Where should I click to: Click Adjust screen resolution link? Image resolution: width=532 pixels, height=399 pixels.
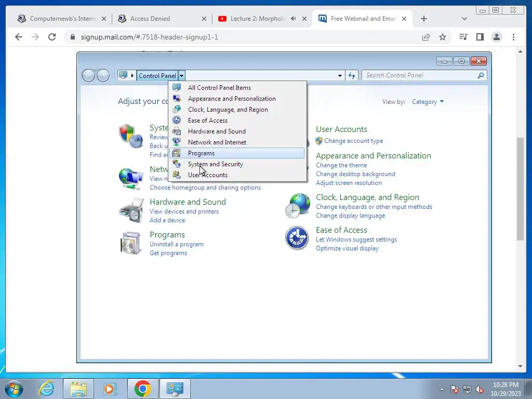click(349, 183)
